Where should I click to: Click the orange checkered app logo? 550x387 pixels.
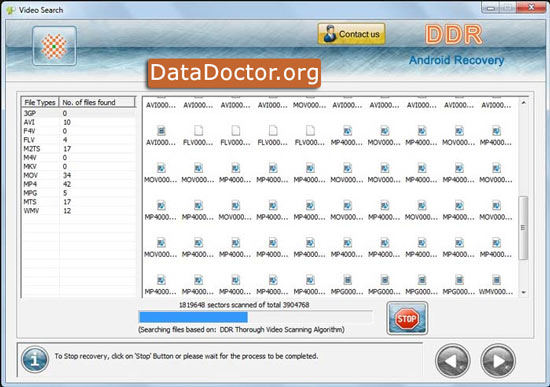(x=54, y=46)
